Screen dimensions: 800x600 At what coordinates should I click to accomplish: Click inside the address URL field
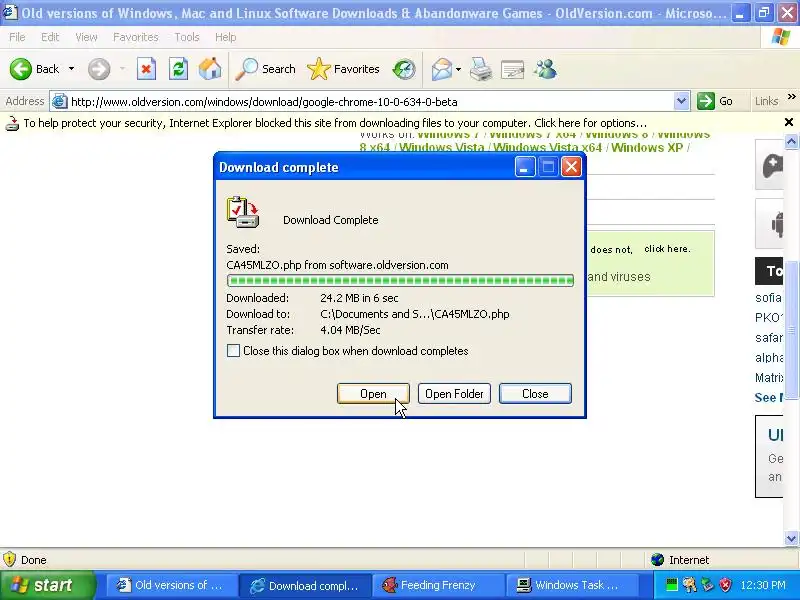click(370, 102)
